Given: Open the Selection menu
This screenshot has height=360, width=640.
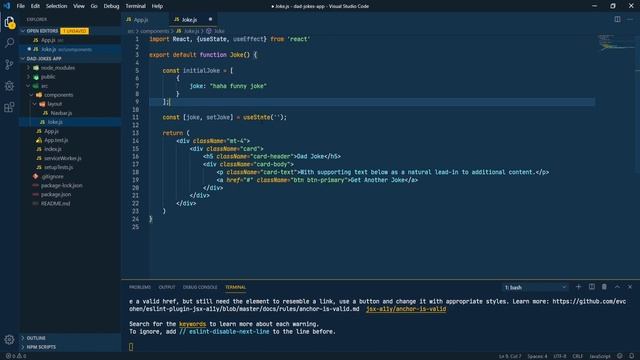Looking at the screenshot, I should pyautogui.click(x=56, y=6).
